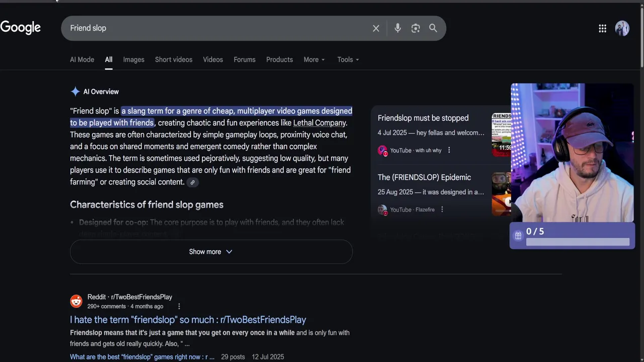Image resolution: width=644 pixels, height=362 pixels.
Task: Switch to Short videos tab
Action: click(174, 59)
